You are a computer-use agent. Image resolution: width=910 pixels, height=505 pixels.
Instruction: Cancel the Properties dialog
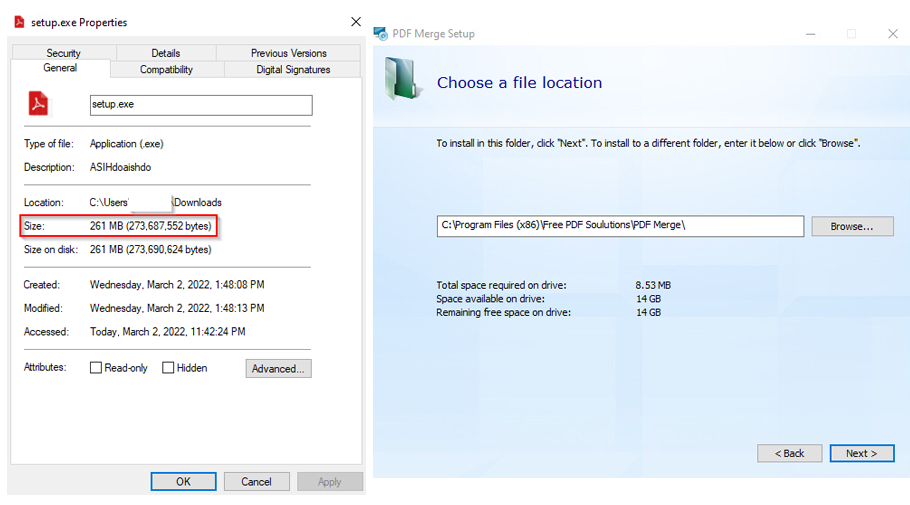[257, 481]
